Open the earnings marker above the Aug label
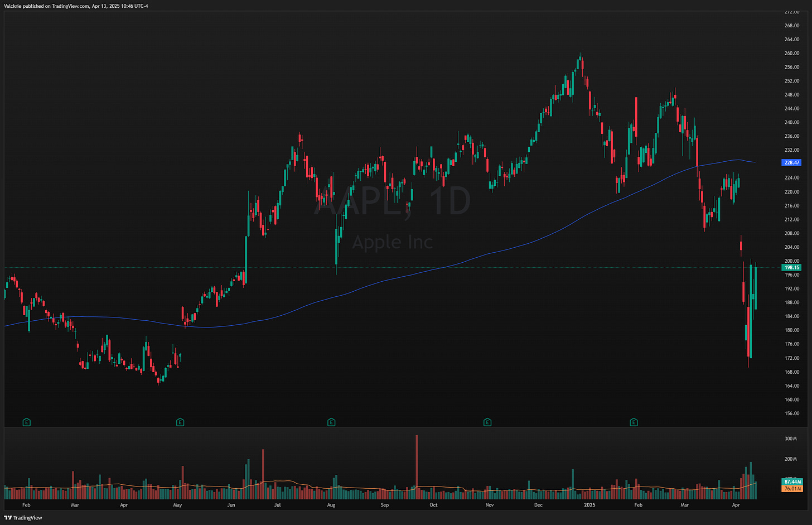 (331, 422)
